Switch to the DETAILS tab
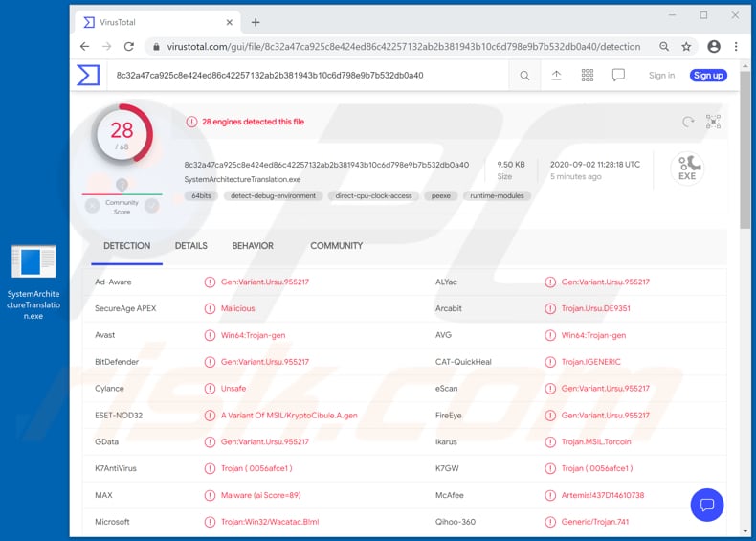This screenshot has width=756, height=541. [191, 246]
